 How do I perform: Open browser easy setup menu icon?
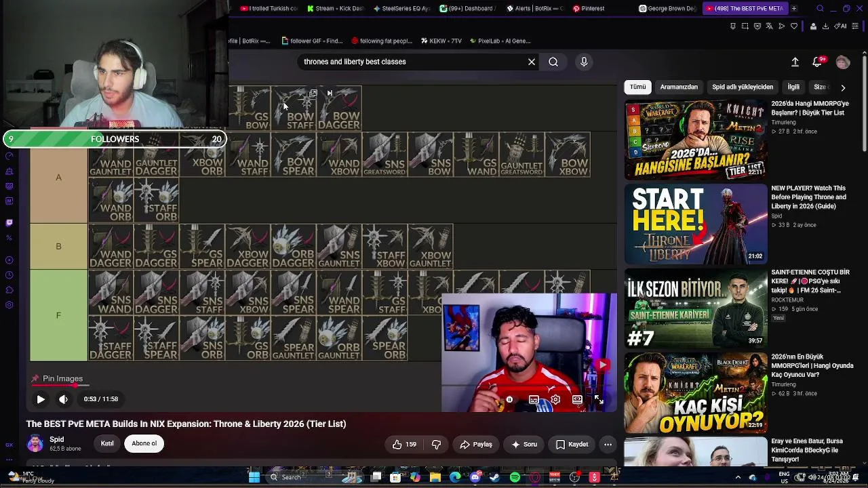click(x=856, y=26)
